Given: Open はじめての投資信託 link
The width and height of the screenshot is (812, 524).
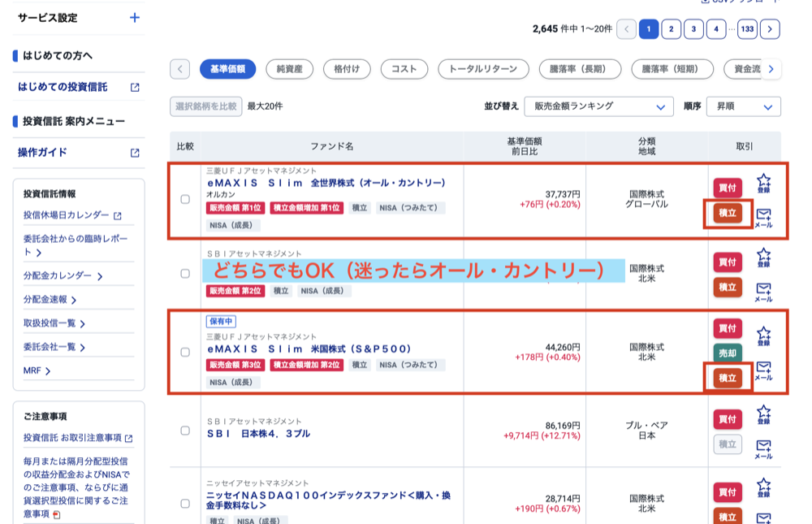Looking at the screenshot, I should click(63, 87).
